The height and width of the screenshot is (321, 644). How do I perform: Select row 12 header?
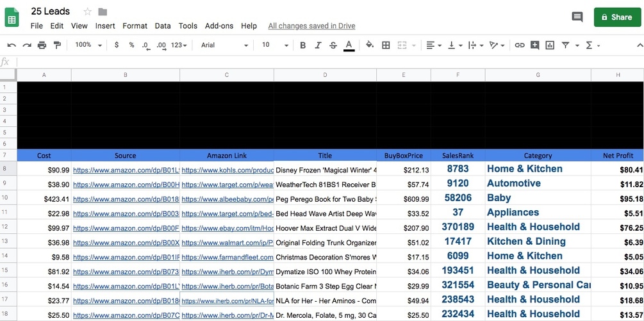pyautogui.click(x=8, y=227)
